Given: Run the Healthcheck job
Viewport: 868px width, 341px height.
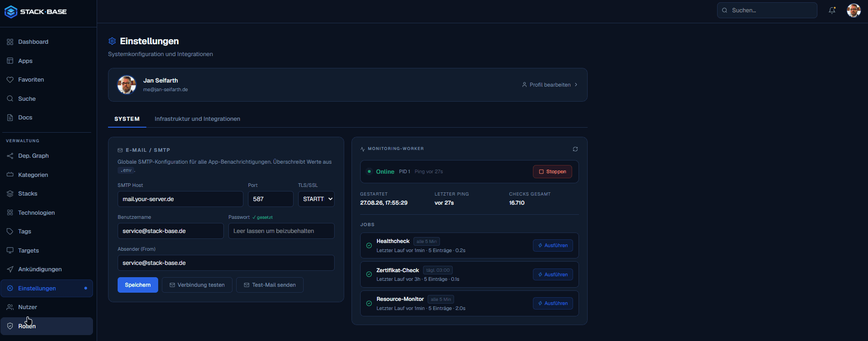Looking at the screenshot, I should [553, 246].
